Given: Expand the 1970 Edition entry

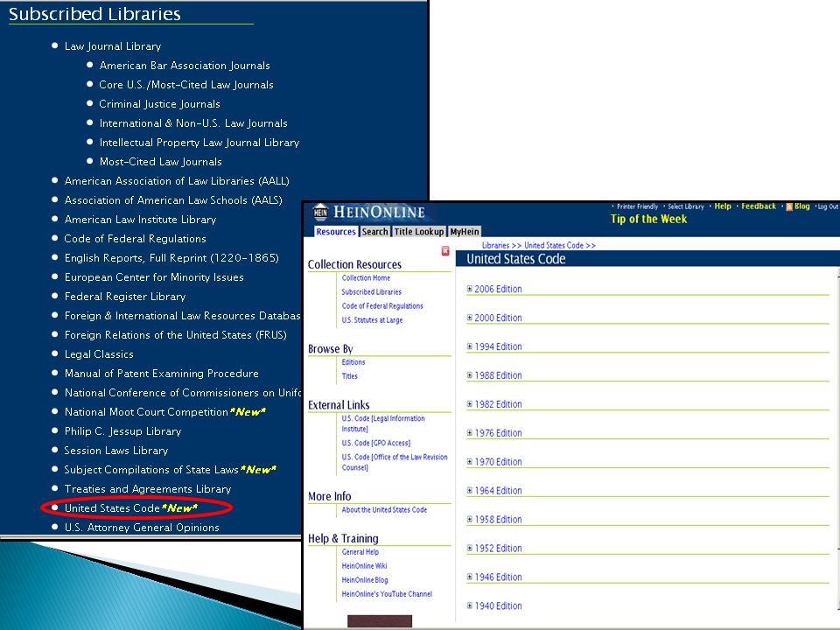Looking at the screenshot, I should point(469,462).
